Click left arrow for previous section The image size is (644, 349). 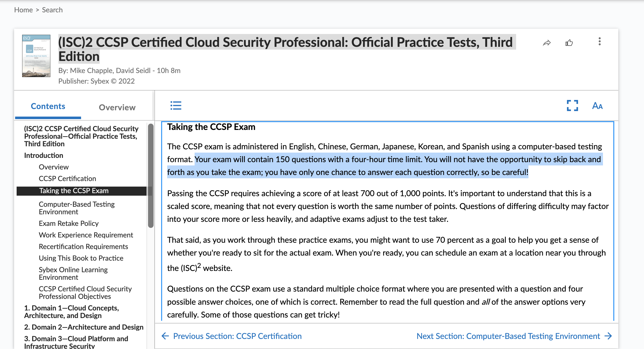165,336
